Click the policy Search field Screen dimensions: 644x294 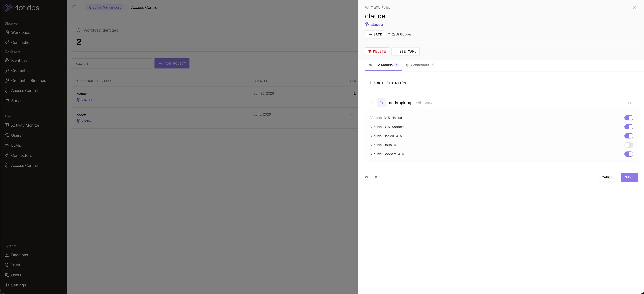click(x=112, y=63)
